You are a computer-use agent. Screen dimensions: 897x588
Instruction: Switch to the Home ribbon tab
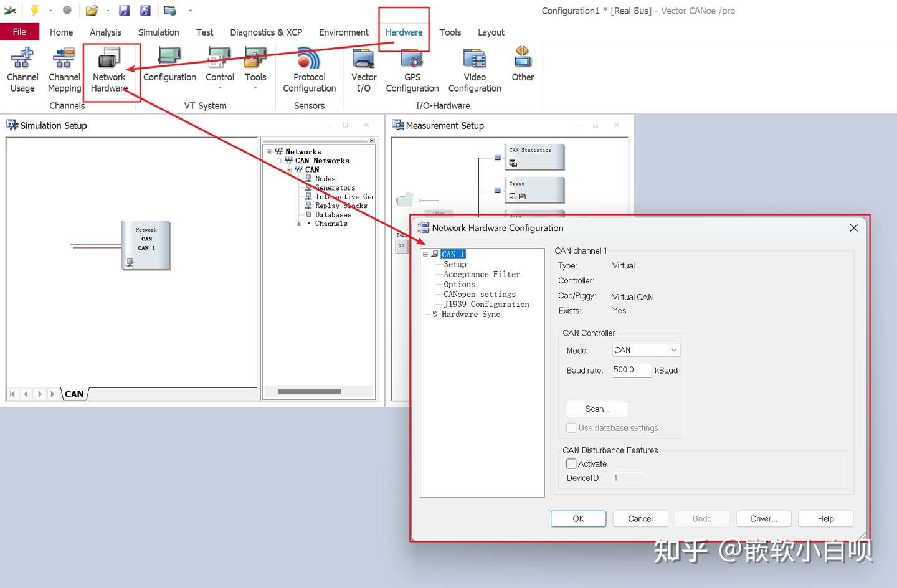point(61,32)
